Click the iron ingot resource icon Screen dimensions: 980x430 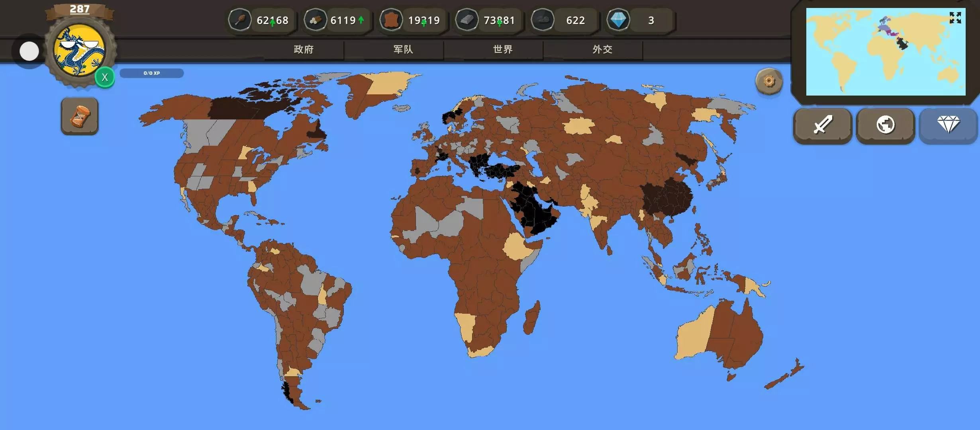point(467,20)
